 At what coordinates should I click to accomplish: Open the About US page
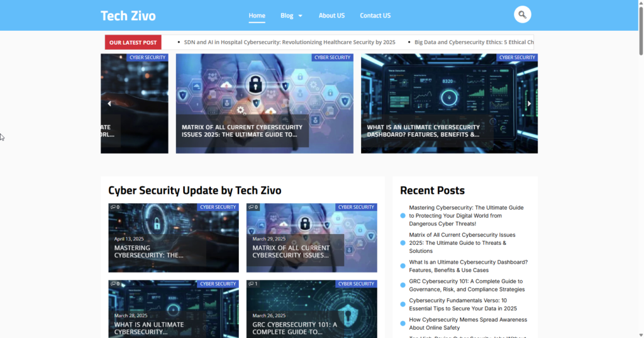coord(331,16)
